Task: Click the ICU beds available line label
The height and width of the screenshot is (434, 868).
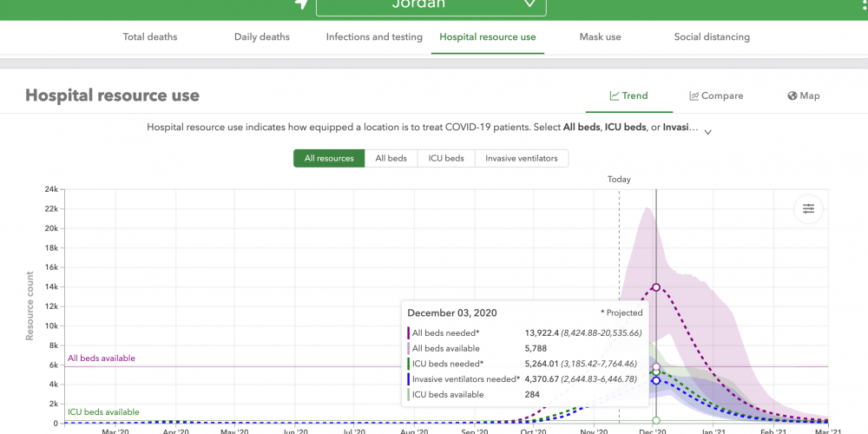Action: [x=103, y=411]
